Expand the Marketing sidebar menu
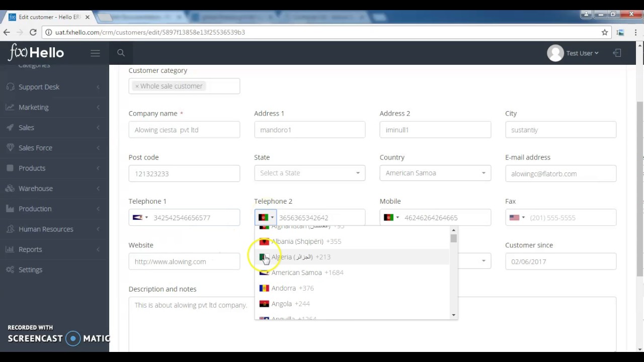This screenshot has width=644, height=362. click(54, 107)
